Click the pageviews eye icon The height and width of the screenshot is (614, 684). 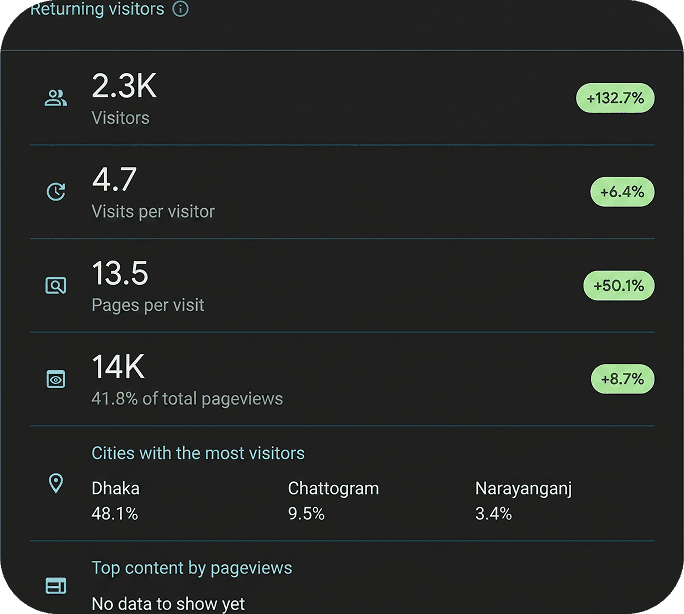[56, 379]
